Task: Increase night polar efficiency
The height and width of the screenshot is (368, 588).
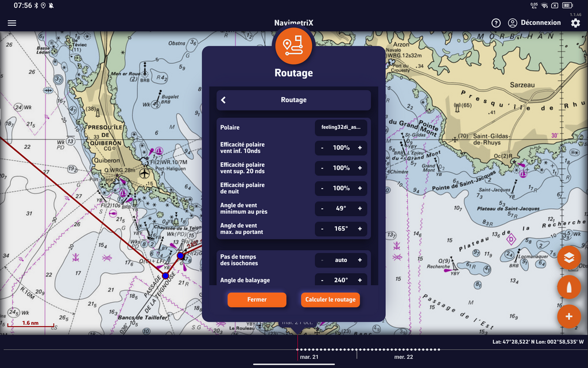Action: pyautogui.click(x=360, y=188)
